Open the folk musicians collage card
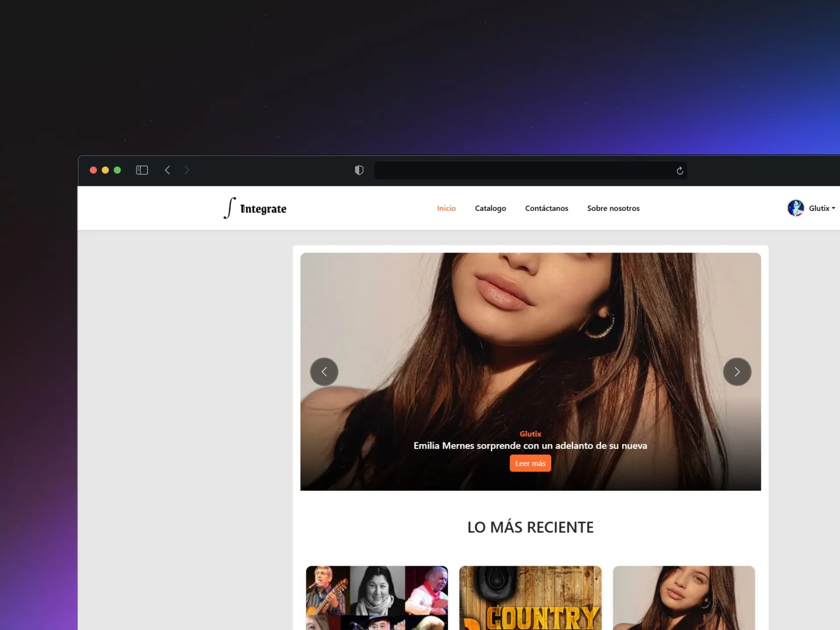Image resolution: width=840 pixels, height=630 pixels. [x=377, y=598]
